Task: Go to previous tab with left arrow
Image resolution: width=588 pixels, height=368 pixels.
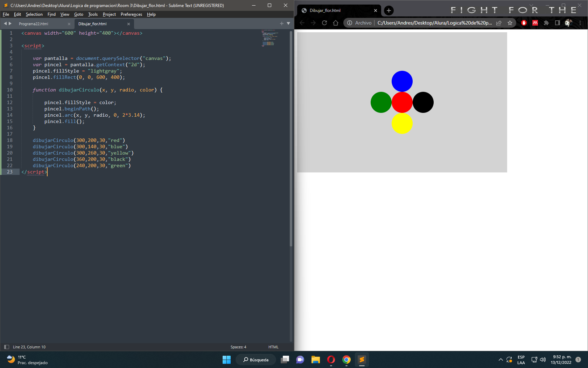Action: pos(5,23)
